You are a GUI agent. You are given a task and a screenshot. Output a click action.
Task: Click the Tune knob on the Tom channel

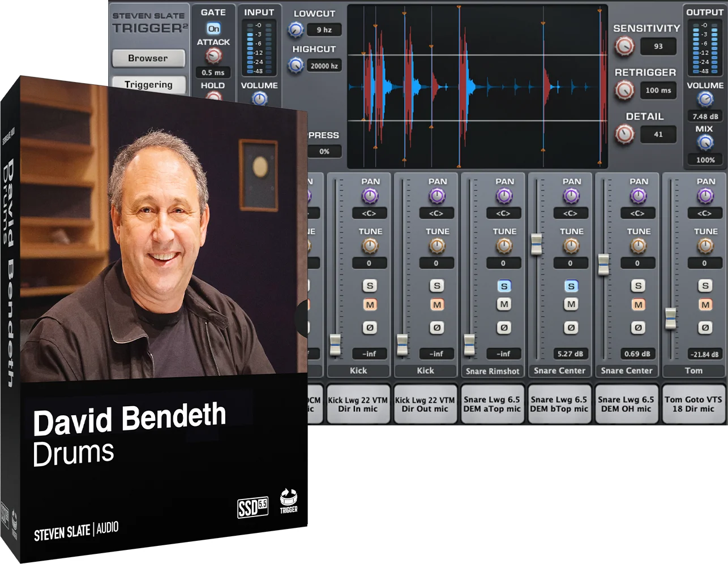pyautogui.click(x=705, y=246)
